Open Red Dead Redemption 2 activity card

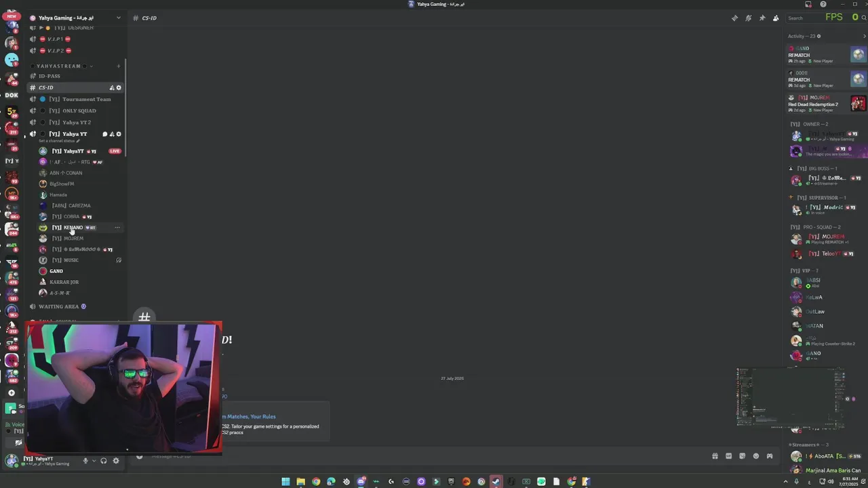(x=827, y=104)
